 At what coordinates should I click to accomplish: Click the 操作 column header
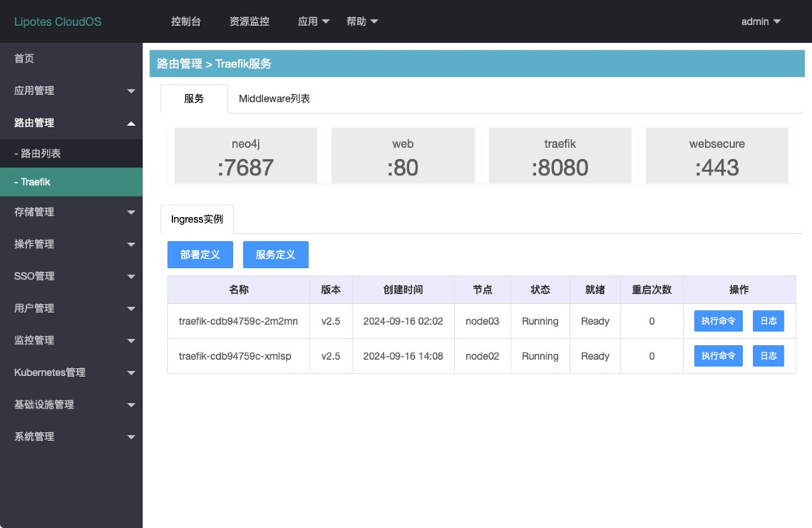(x=739, y=290)
